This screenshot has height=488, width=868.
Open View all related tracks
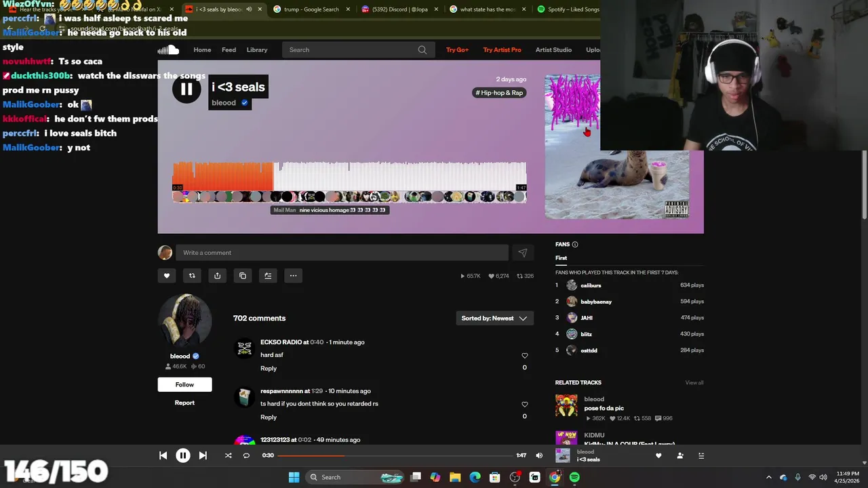[694, 383]
